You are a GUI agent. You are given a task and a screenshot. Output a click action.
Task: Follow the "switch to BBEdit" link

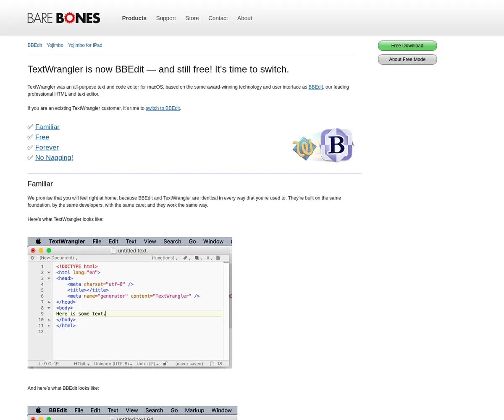point(163,108)
